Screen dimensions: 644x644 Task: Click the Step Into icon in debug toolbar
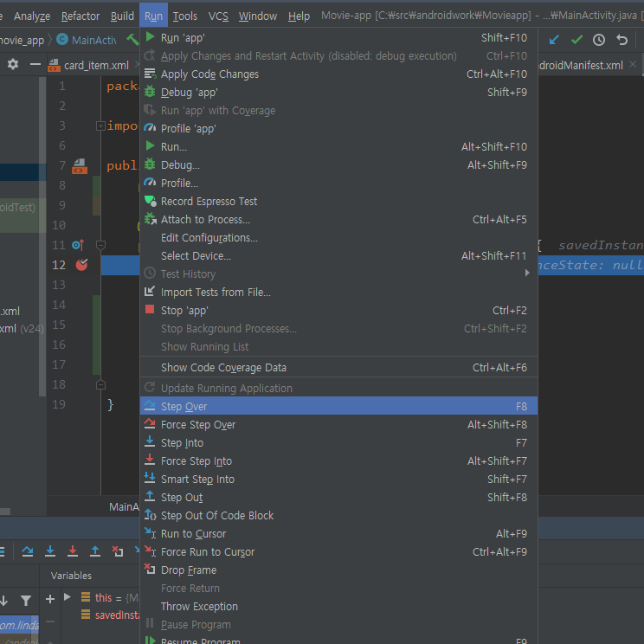50,551
